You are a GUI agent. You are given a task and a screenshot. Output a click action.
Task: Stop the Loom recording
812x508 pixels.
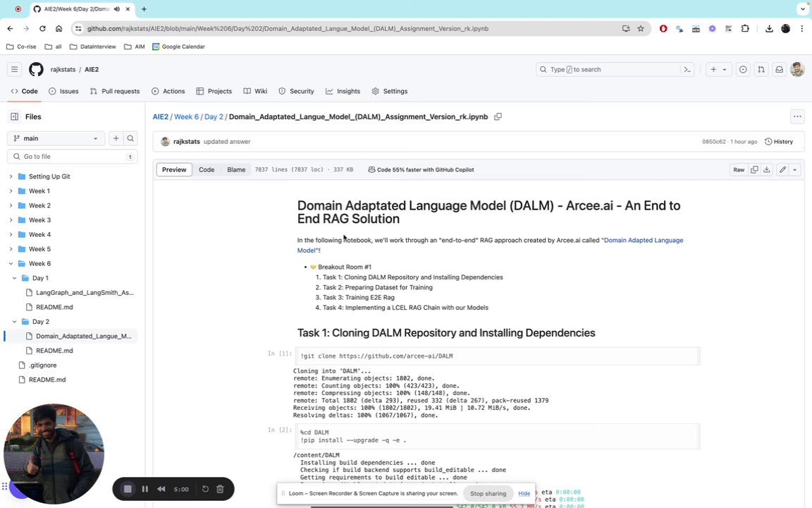coord(128,489)
